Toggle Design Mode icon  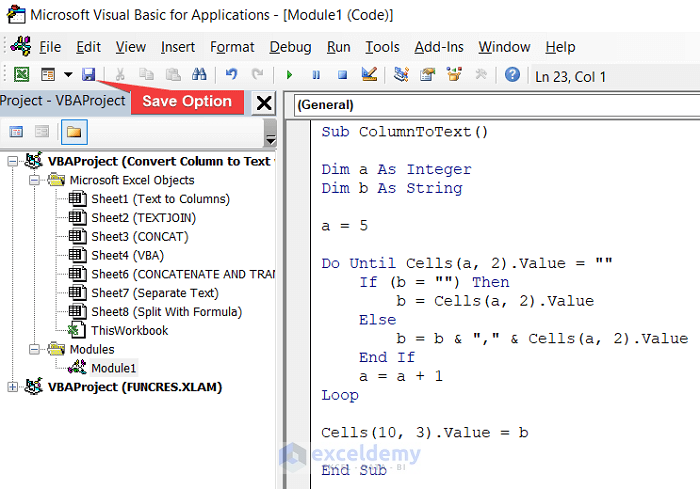(368, 75)
